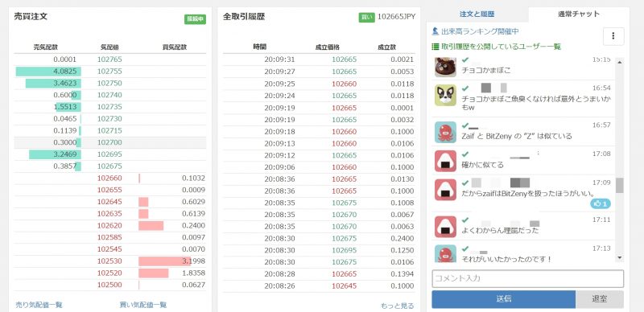644x312 pixels.
Task: Click the chat scrollbar thumb
Action: [x=619, y=185]
